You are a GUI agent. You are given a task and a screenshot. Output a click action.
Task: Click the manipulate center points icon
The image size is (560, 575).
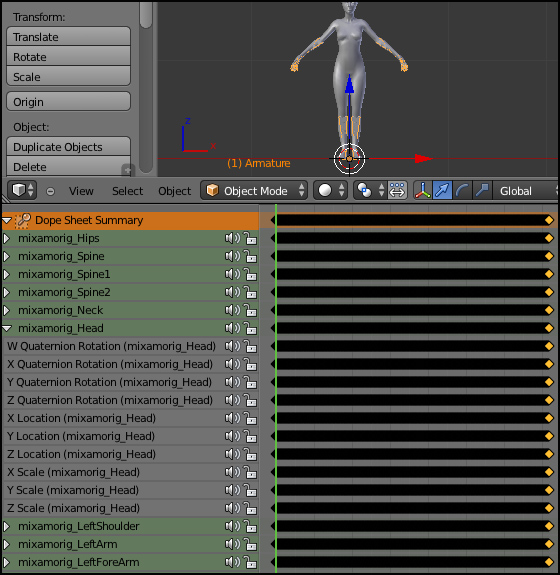[397, 190]
